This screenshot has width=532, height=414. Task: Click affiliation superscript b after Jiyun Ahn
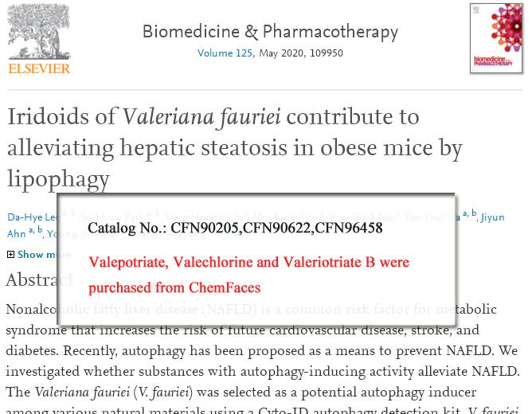[40, 229]
